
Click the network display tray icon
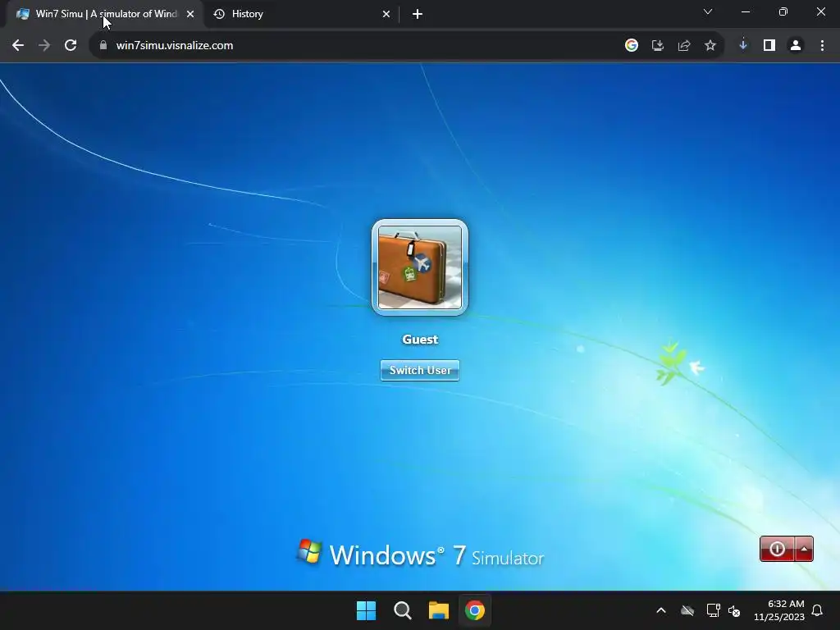pyautogui.click(x=713, y=610)
